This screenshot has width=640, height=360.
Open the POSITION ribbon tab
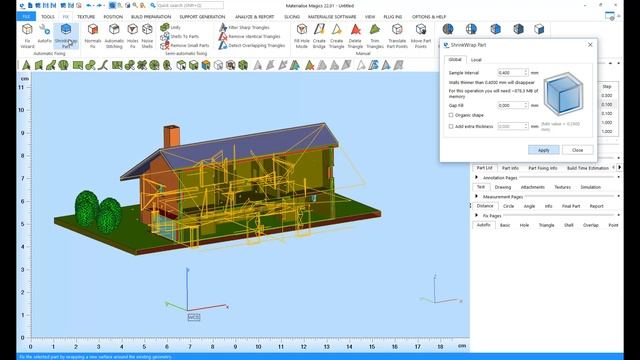113,17
